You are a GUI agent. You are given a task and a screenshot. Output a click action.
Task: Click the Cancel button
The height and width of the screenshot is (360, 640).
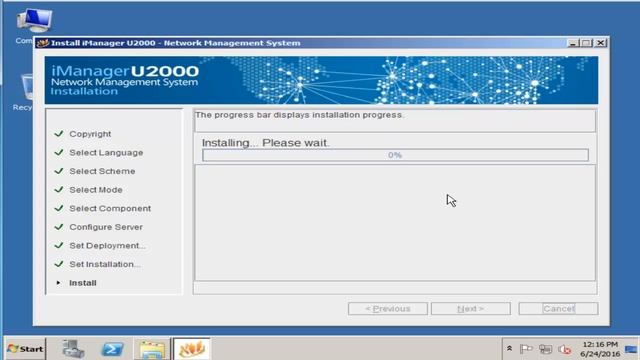click(558, 309)
